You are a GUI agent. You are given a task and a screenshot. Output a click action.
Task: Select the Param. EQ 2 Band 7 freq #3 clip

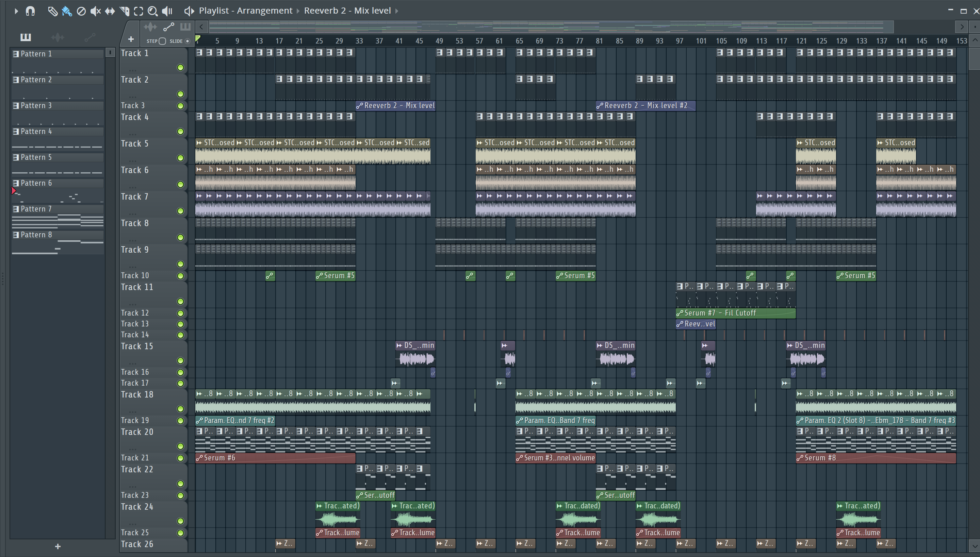(x=876, y=420)
